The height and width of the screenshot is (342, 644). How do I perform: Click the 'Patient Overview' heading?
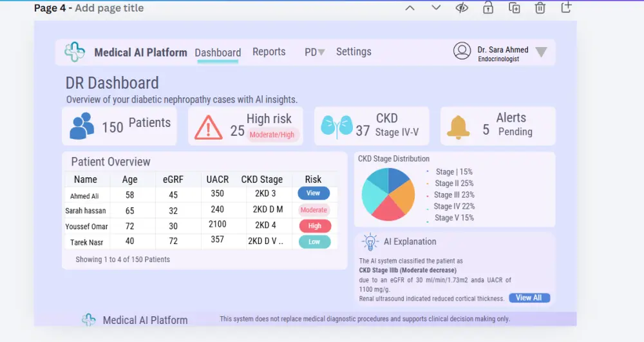coord(111,162)
